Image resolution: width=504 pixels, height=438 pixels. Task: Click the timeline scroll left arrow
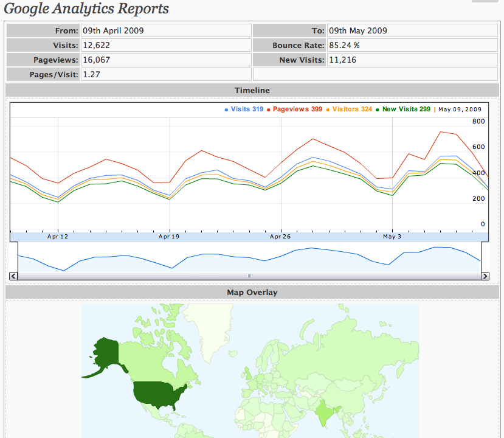pos(13,276)
